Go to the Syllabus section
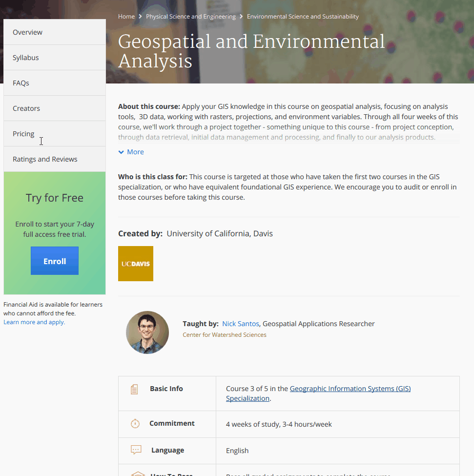The height and width of the screenshot is (476, 474). pos(55,58)
